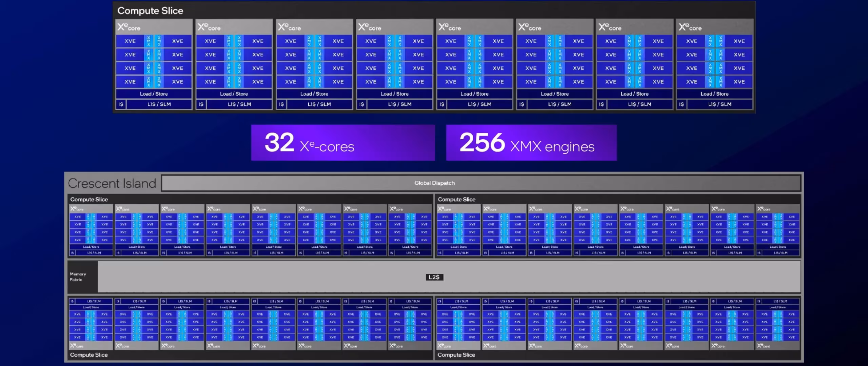
Task: Click the I$ cell in top slice's sixth Xe-core
Action: click(521, 104)
